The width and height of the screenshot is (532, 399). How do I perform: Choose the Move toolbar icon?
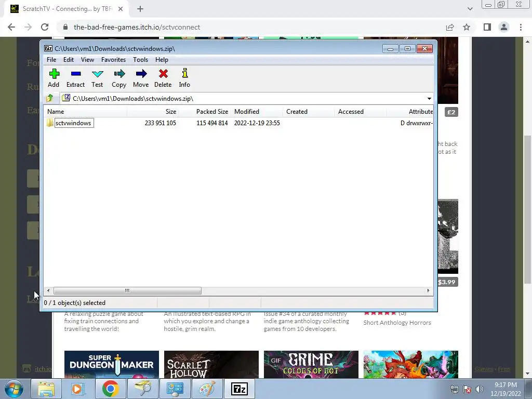coord(141,74)
